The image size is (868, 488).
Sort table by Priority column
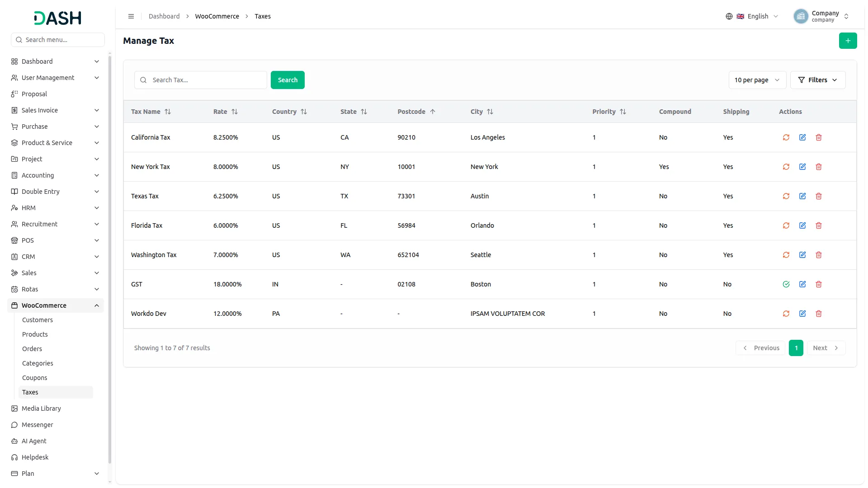pyautogui.click(x=609, y=112)
